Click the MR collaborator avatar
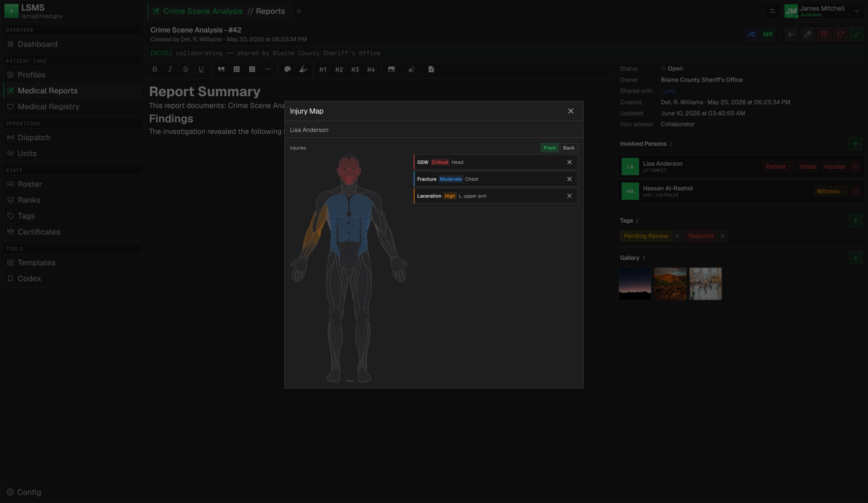The height and width of the screenshot is (503, 868). pyautogui.click(x=768, y=34)
